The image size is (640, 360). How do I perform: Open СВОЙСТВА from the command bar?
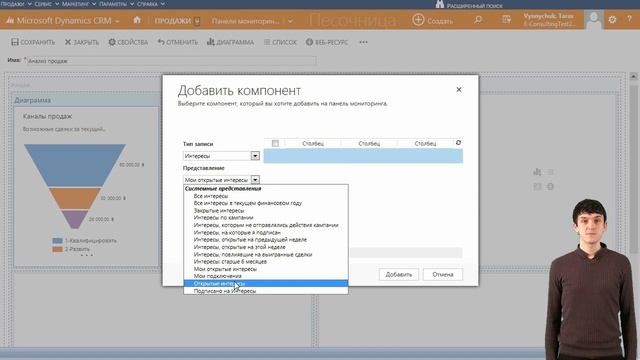pos(128,42)
